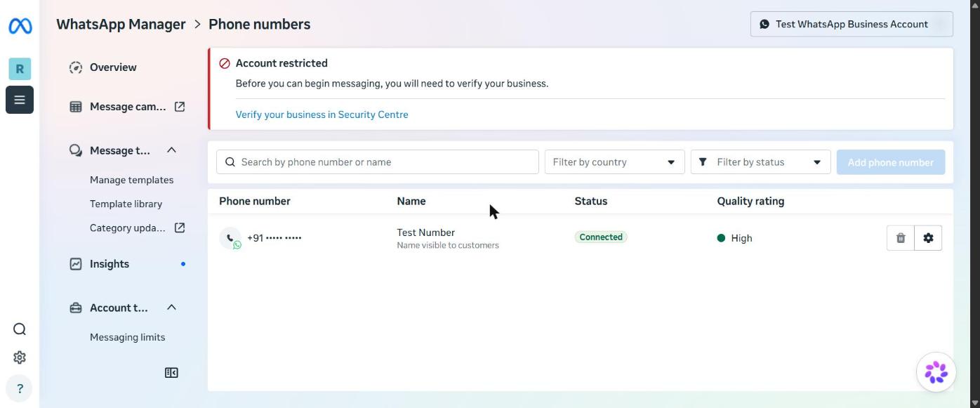Open Manage templates

(x=131, y=180)
